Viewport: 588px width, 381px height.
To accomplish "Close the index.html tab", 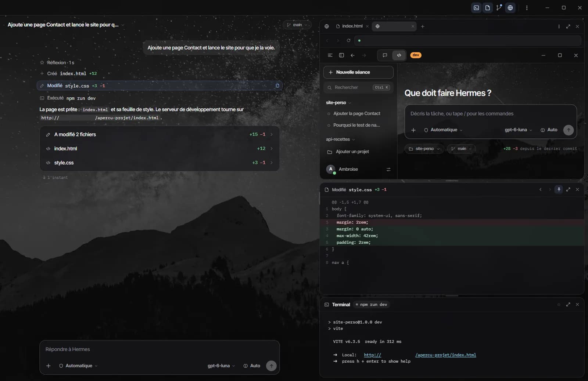I will [367, 26].
